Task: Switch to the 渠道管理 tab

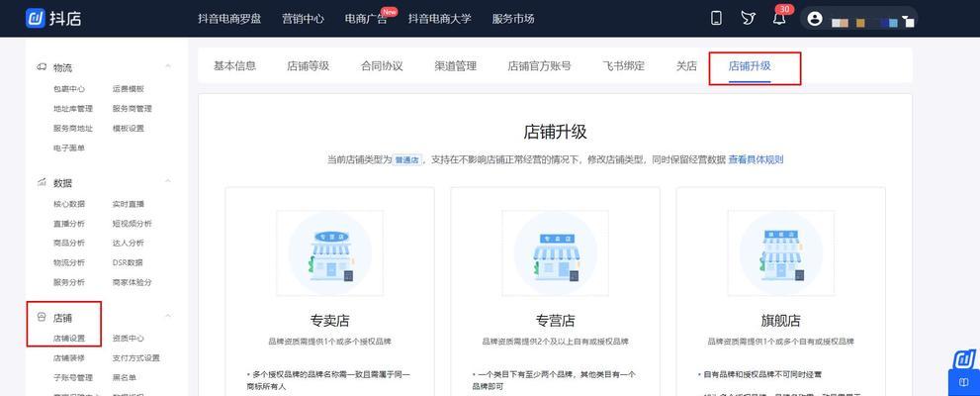Action: 455,66
